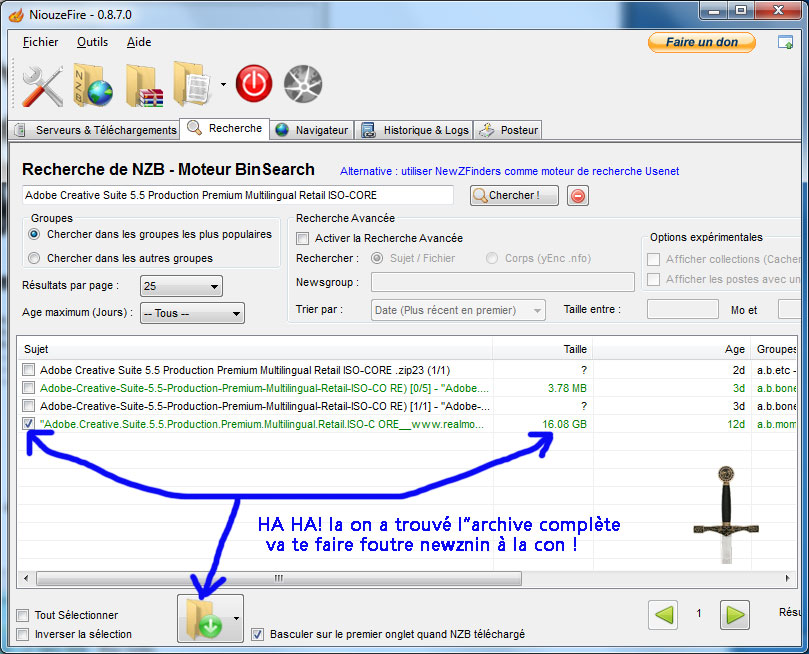This screenshot has height=654, width=809.
Task: Toggle Afficher collections checkbox
Action: pyautogui.click(x=654, y=259)
